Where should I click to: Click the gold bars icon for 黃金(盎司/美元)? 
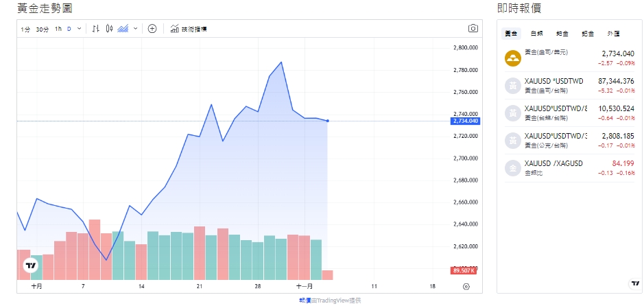[512, 58]
